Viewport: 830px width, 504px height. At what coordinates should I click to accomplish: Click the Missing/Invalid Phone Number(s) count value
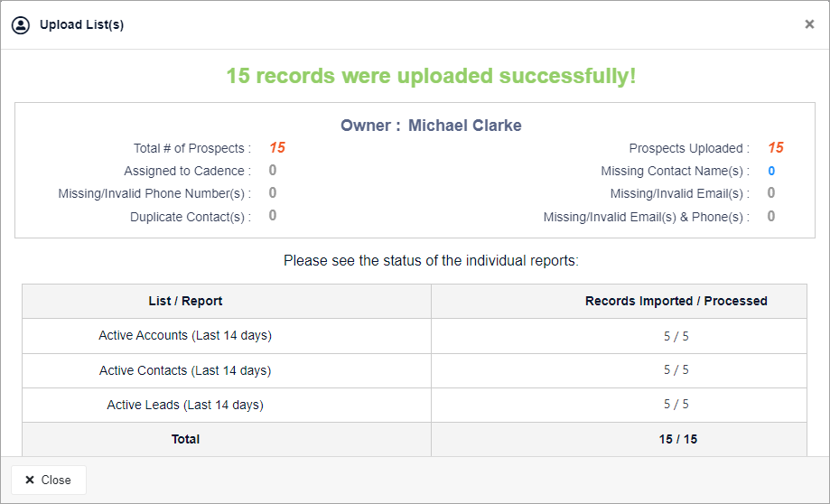[272, 192]
